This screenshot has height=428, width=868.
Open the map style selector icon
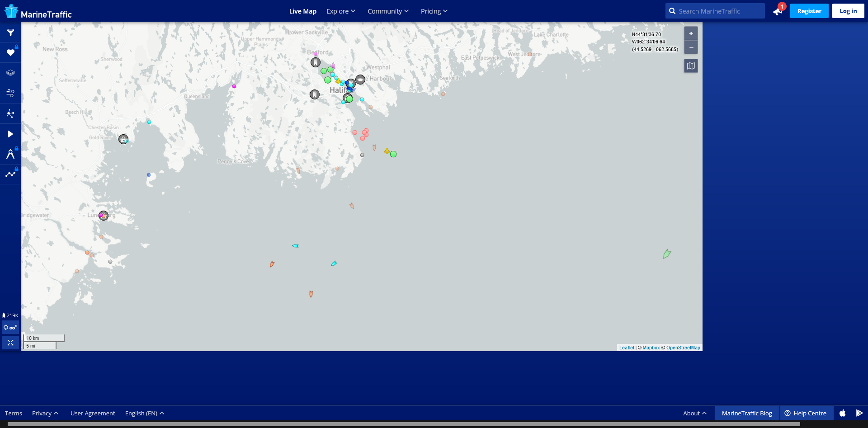tap(691, 66)
